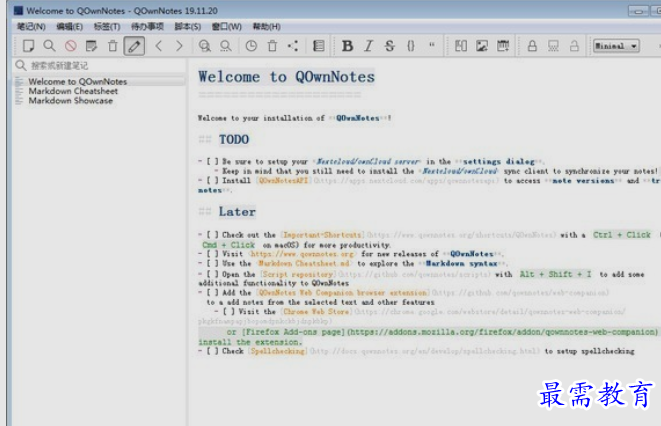The image size is (661, 426).
Task: Click the insert link icon
Action: [x=461, y=46]
